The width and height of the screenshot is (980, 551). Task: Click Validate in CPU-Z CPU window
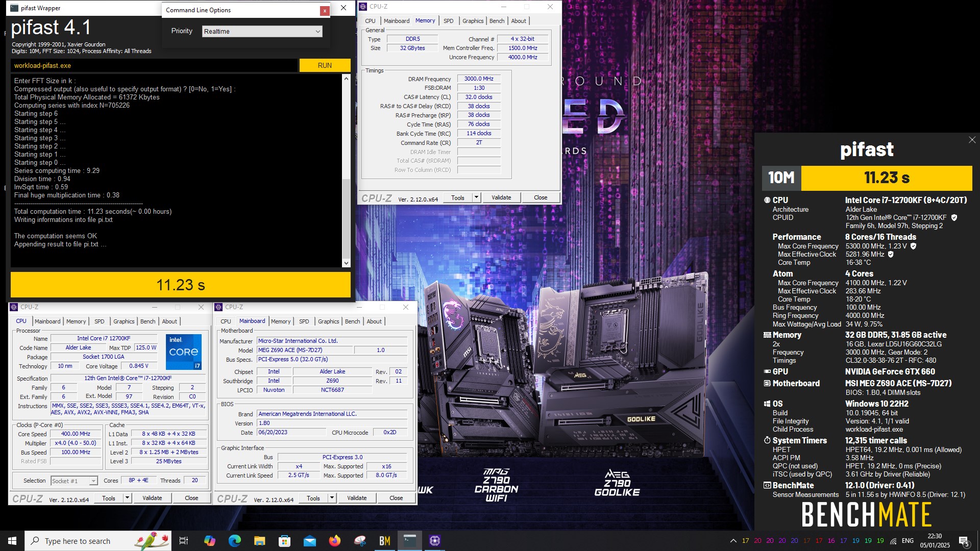tap(152, 498)
